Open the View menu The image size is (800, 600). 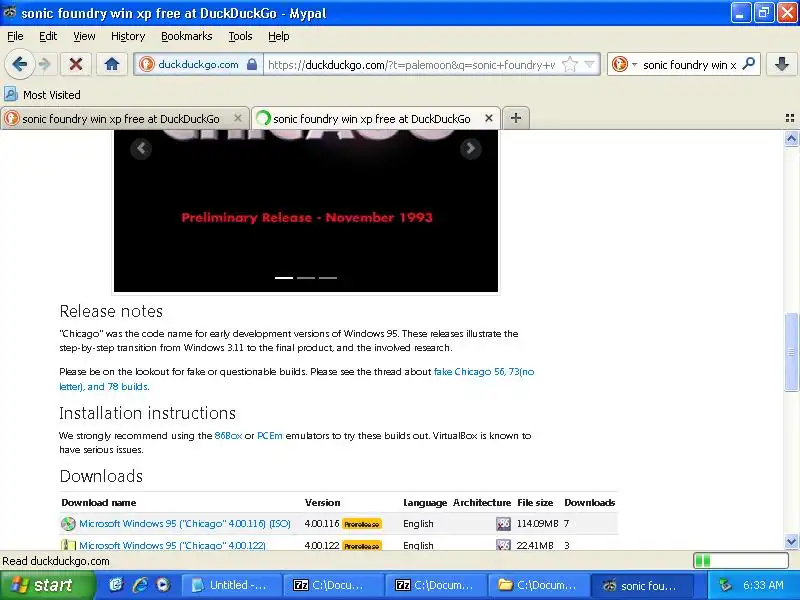coord(84,36)
